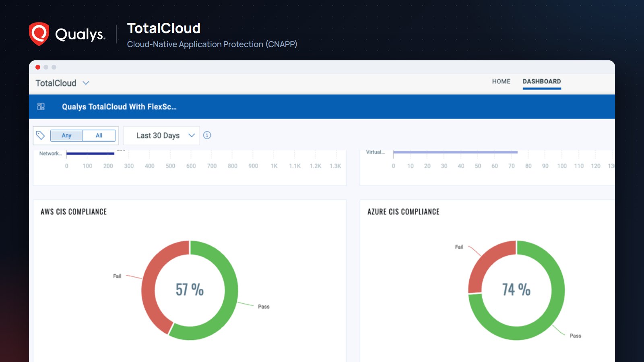Click the TotalCloud module name
Image resolution: width=644 pixels, height=362 pixels.
tap(56, 83)
